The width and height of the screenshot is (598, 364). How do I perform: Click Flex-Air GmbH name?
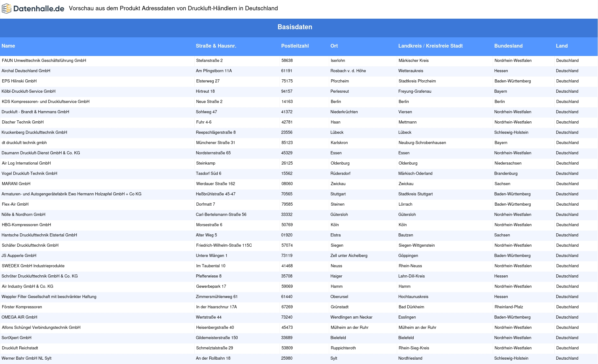click(x=15, y=204)
